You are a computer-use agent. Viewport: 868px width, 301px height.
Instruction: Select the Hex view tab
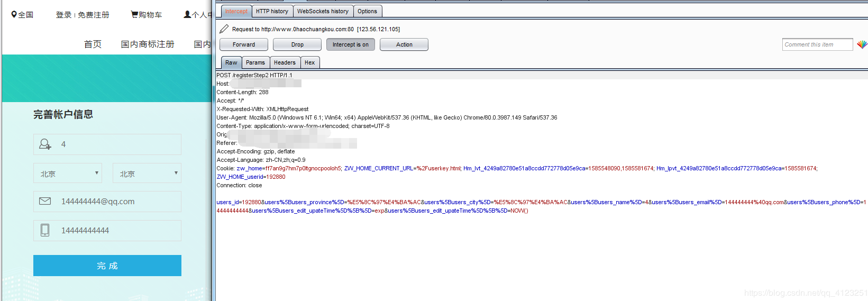pyautogui.click(x=309, y=62)
